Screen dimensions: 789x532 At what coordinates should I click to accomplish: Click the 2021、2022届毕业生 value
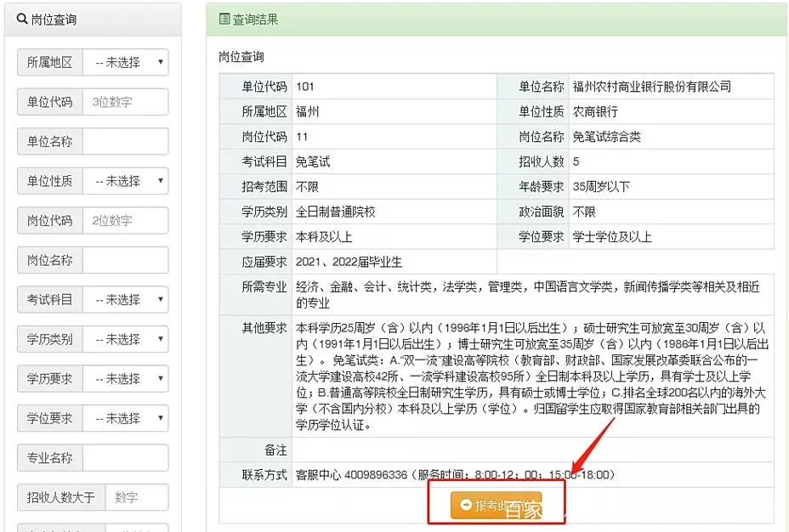349,262
